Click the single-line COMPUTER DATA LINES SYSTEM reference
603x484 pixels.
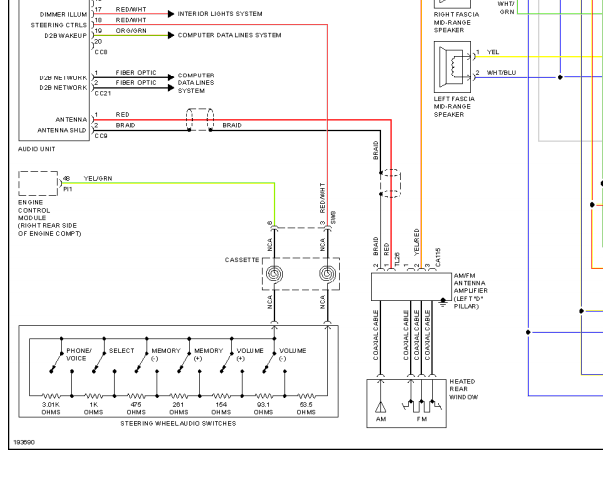pos(230,35)
